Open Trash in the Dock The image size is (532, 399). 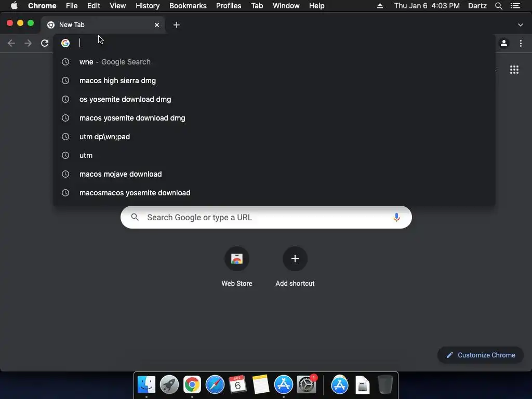pyautogui.click(x=385, y=385)
